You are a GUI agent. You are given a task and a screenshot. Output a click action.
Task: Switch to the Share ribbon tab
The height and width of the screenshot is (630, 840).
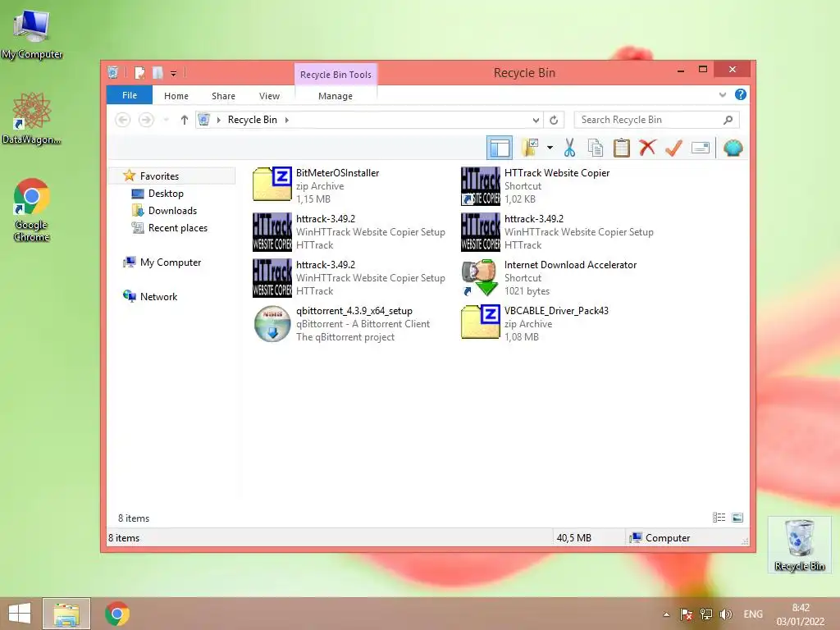(x=223, y=96)
